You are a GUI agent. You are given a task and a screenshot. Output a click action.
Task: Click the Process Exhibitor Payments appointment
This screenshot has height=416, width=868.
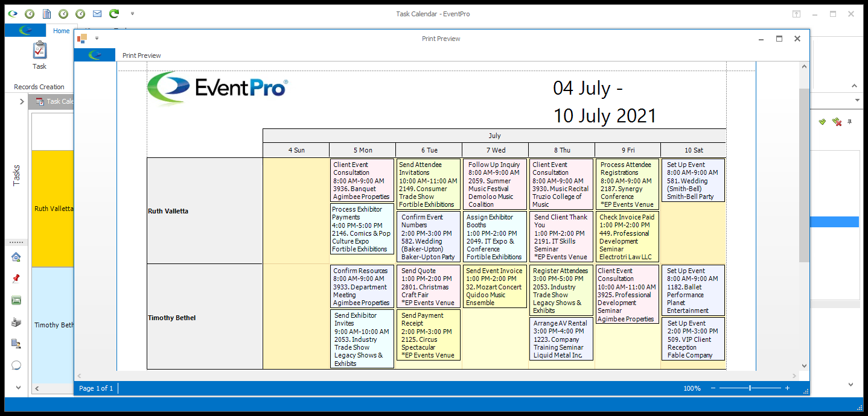[x=362, y=229]
